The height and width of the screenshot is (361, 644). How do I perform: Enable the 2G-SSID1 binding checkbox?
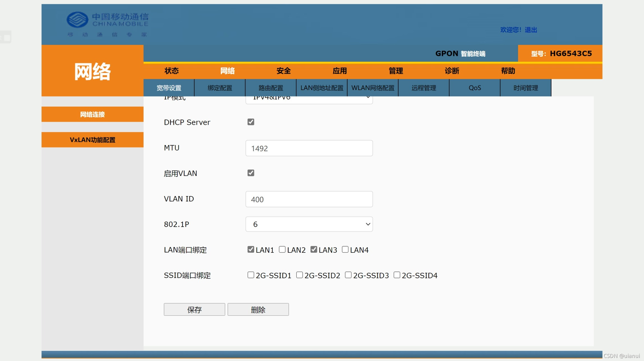pos(251,275)
